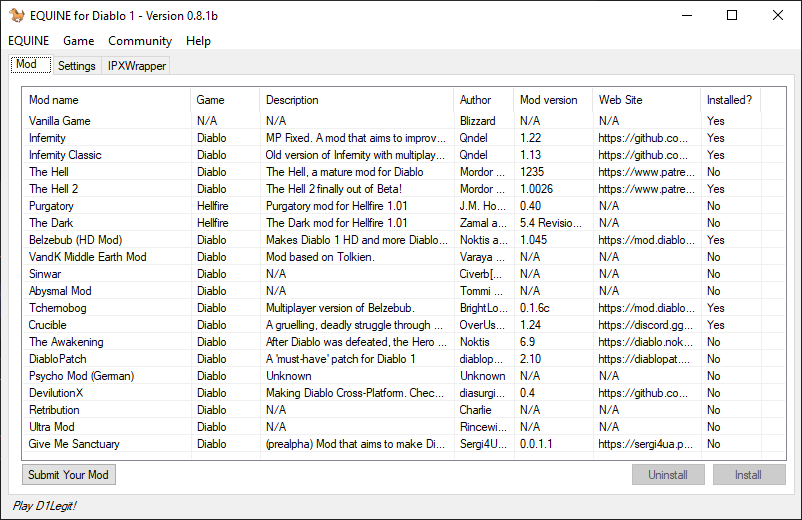Screen dimensions: 802x520
Task: Click the EQUINE horse icon in title bar
Action: (x=17, y=15)
